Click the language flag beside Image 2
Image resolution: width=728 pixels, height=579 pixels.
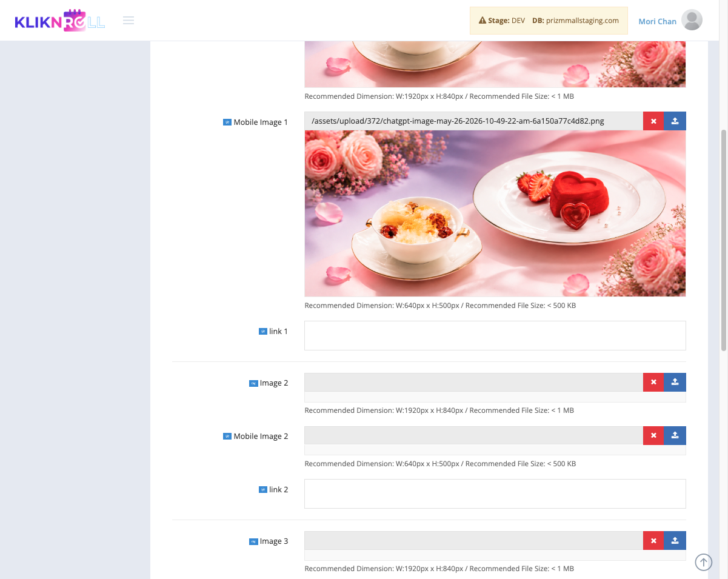click(253, 383)
